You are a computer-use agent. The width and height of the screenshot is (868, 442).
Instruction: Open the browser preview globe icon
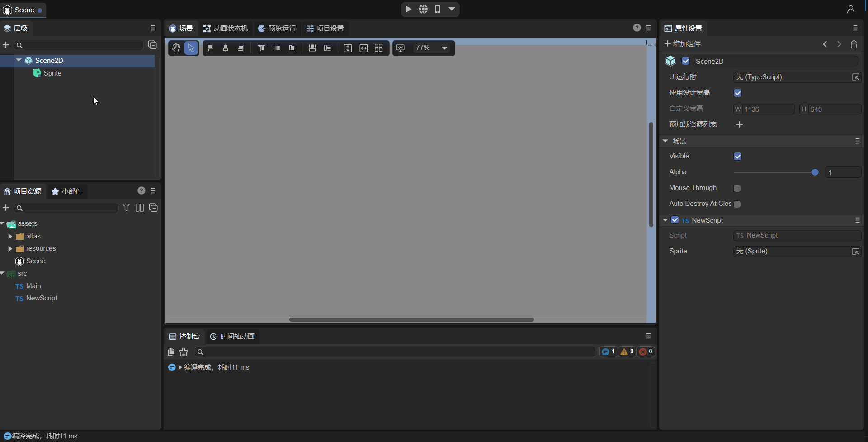[423, 9]
